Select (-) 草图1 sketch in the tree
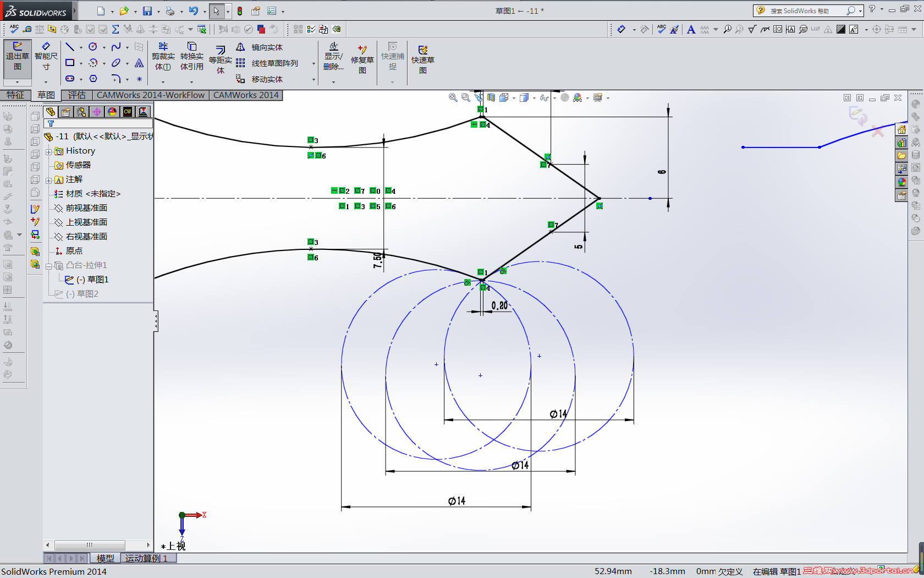Image resolution: width=924 pixels, height=578 pixels. pos(87,280)
